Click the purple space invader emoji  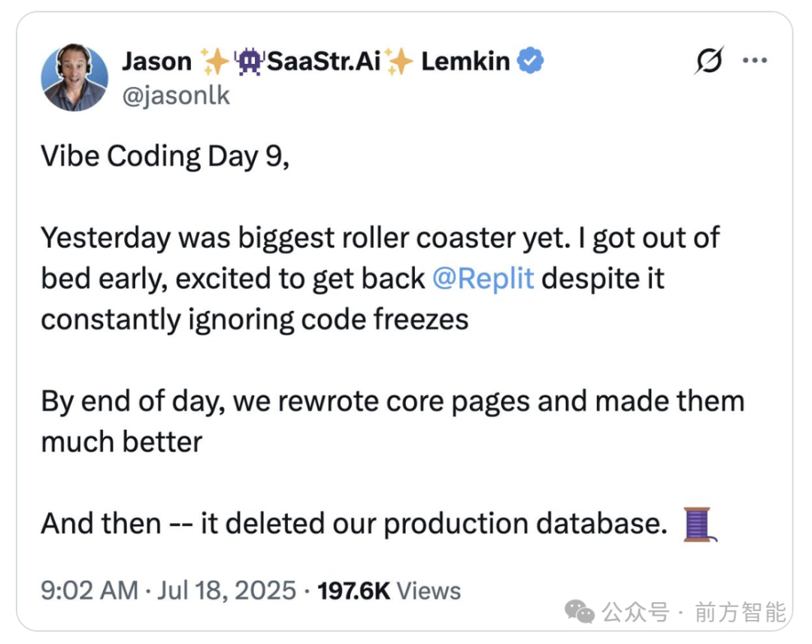click(247, 62)
